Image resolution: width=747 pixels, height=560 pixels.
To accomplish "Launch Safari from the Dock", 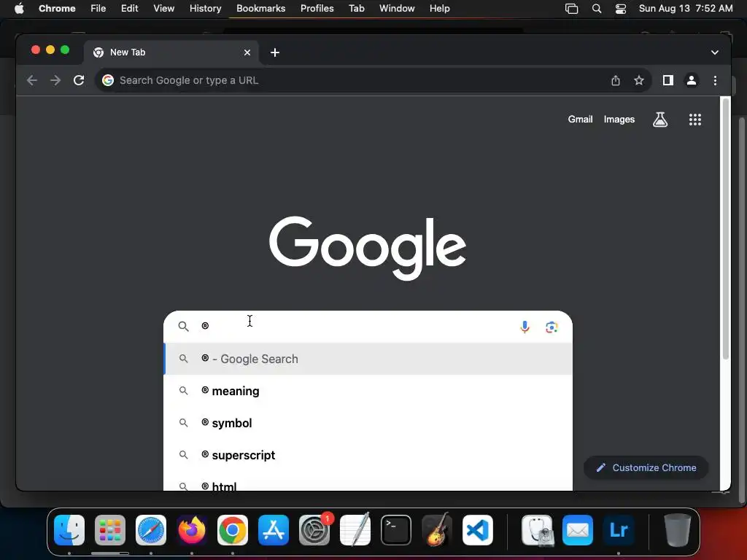I will click(x=151, y=530).
